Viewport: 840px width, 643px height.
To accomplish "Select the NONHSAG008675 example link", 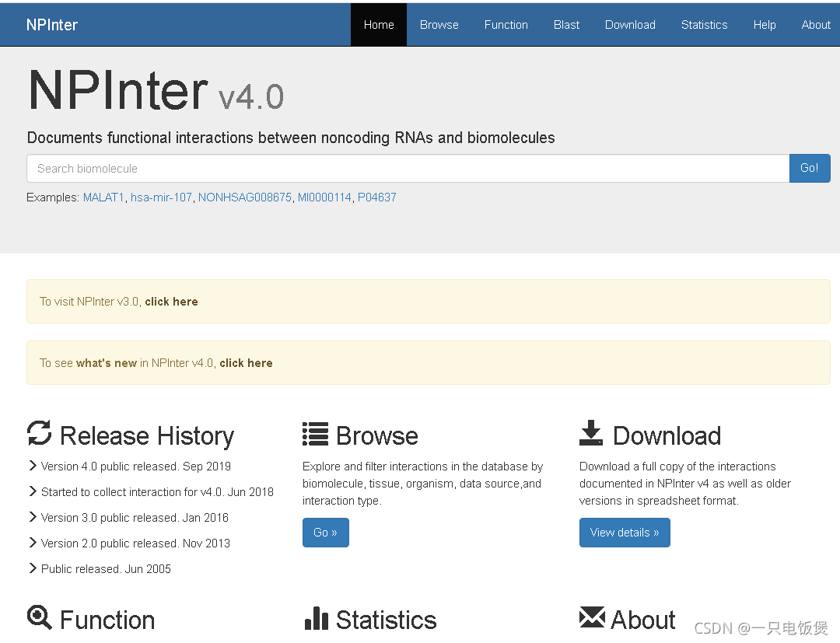I will (x=245, y=197).
